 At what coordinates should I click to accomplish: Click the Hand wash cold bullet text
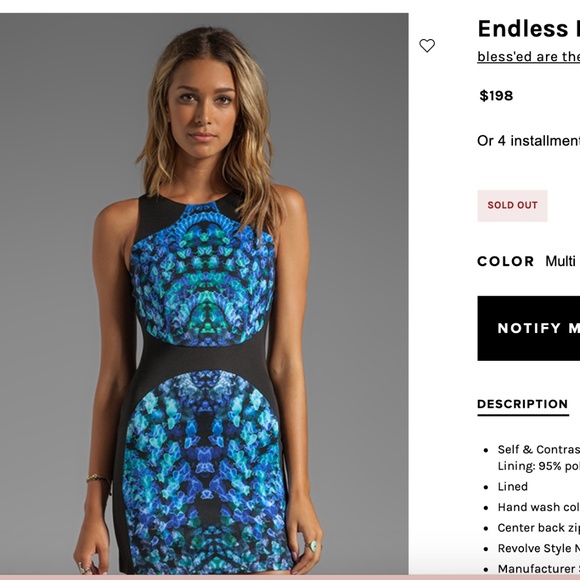click(x=539, y=507)
